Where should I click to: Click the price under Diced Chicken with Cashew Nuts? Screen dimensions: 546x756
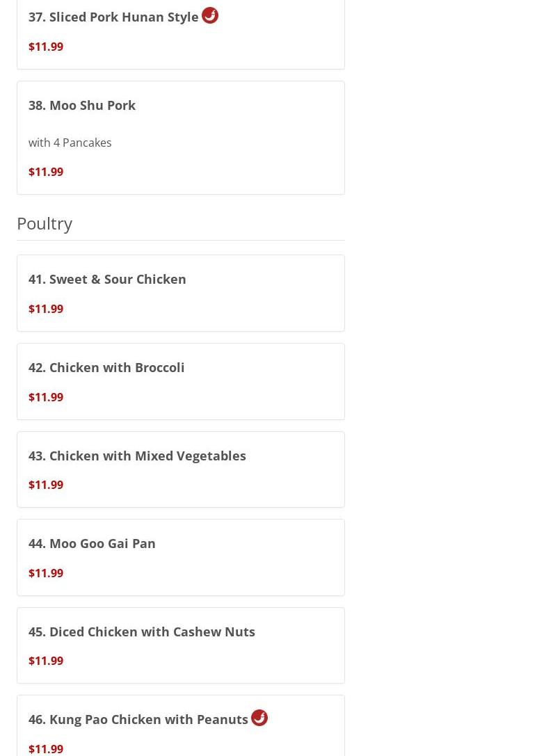click(x=46, y=661)
